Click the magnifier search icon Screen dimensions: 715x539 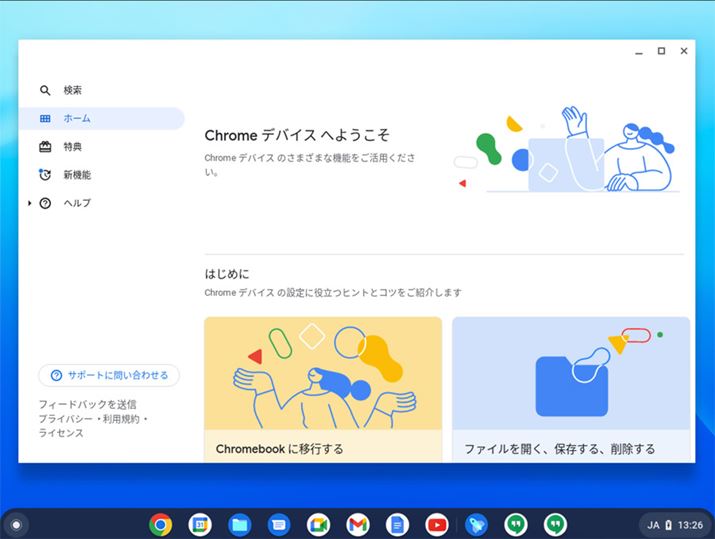click(x=45, y=90)
